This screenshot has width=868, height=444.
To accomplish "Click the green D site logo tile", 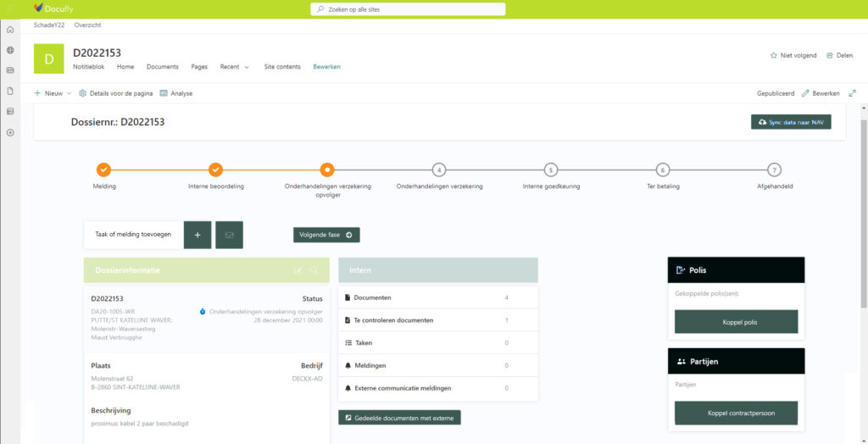I will pyautogui.click(x=48, y=58).
